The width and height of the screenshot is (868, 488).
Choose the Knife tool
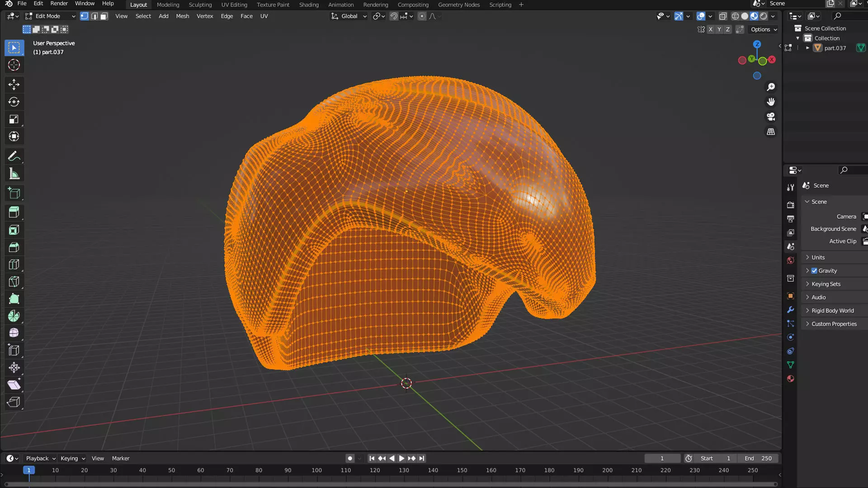[14, 282]
